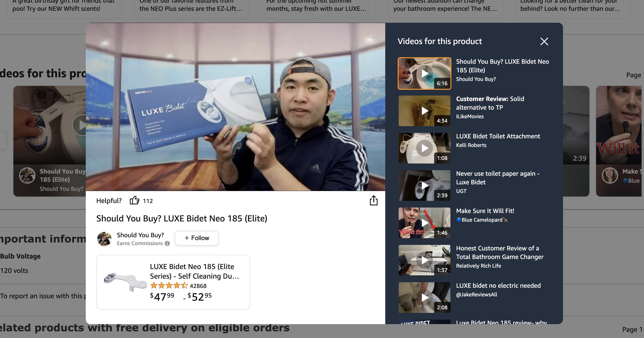Click the 42868 ratings count

198,286
